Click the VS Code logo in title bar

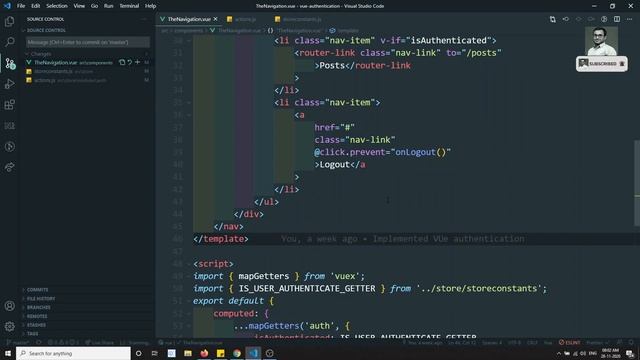click(7, 6)
